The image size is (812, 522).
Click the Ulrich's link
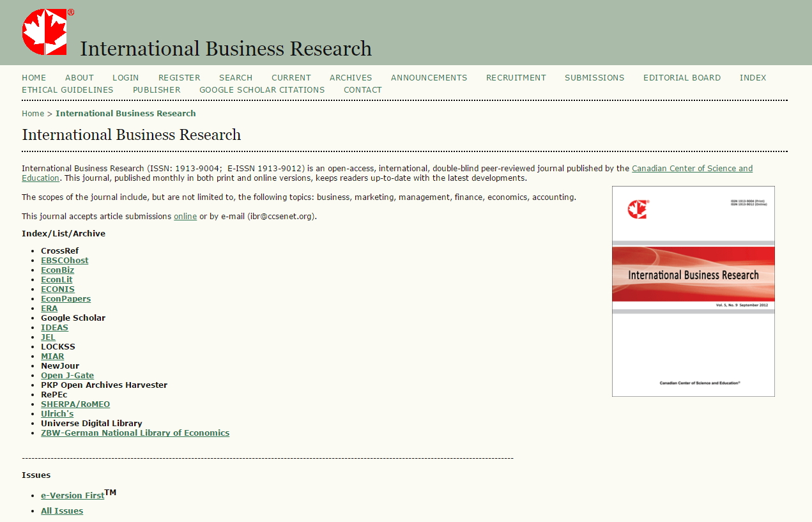[x=57, y=414]
